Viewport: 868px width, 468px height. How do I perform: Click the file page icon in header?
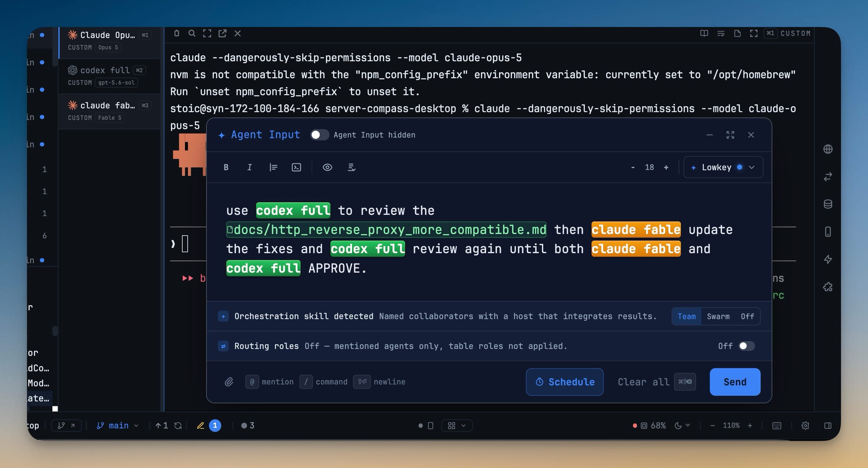[737, 33]
